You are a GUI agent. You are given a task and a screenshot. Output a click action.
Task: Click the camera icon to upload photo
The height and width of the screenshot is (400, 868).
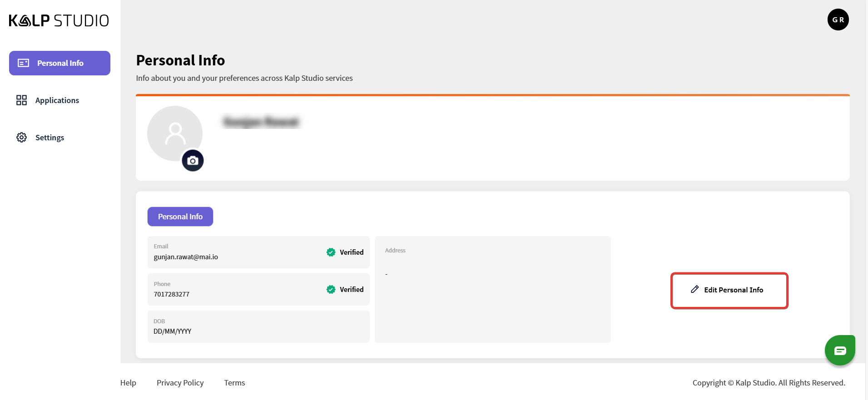click(193, 161)
